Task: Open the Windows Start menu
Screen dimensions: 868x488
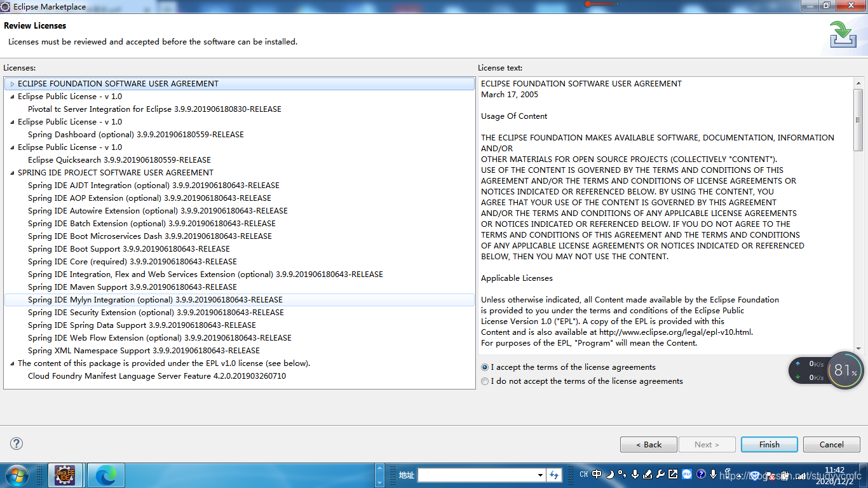Action: pos(16,475)
